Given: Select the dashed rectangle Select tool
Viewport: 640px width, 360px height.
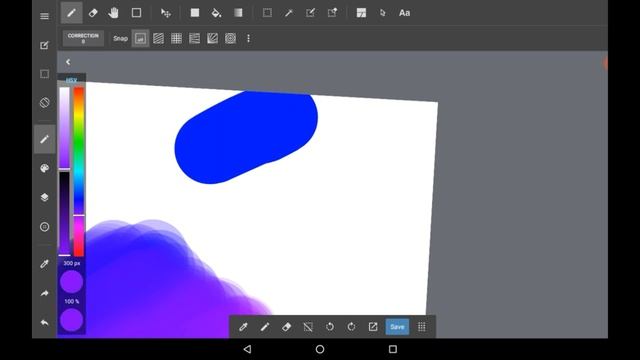Looking at the screenshot, I should (x=267, y=13).
